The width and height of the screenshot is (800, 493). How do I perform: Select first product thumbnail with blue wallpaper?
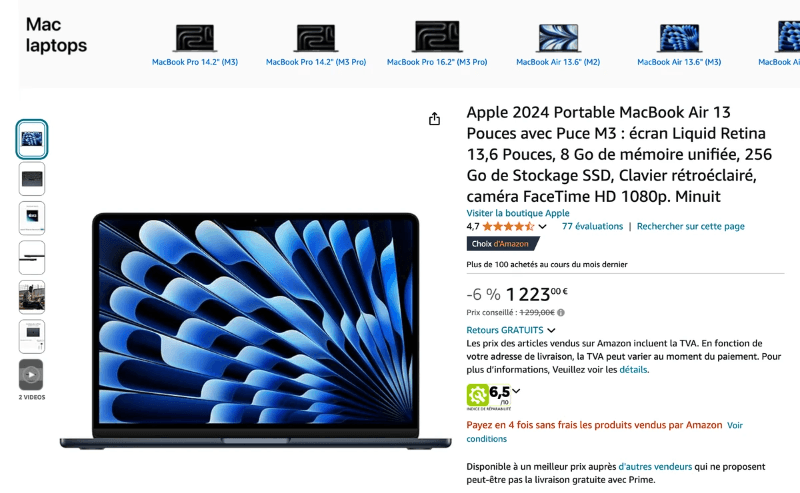click(32, 139)
